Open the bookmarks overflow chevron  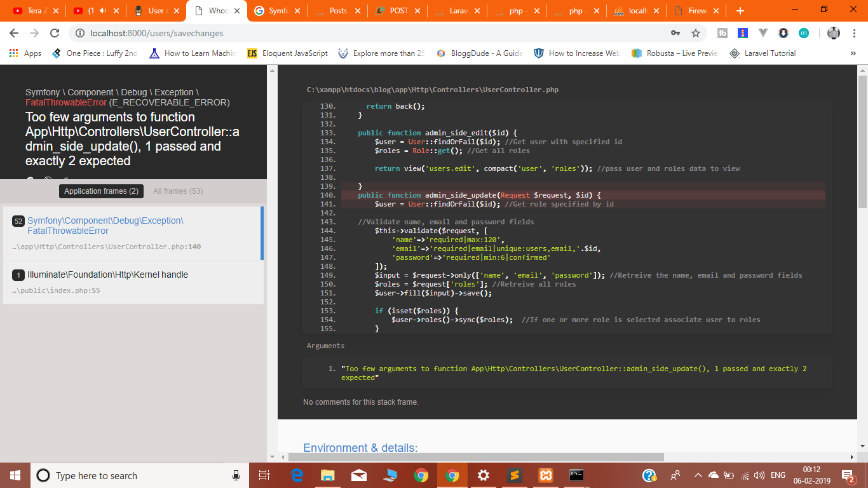coord(853,53)
